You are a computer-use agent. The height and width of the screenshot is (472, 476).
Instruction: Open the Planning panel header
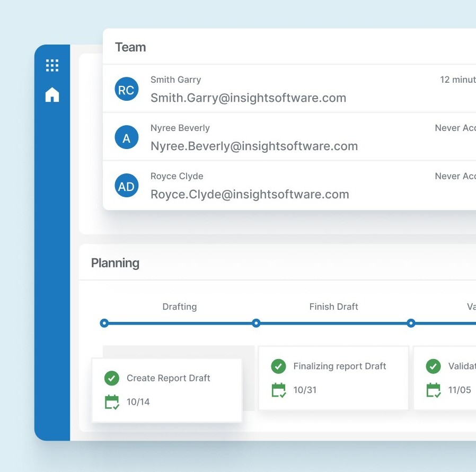tap(115, 263)
